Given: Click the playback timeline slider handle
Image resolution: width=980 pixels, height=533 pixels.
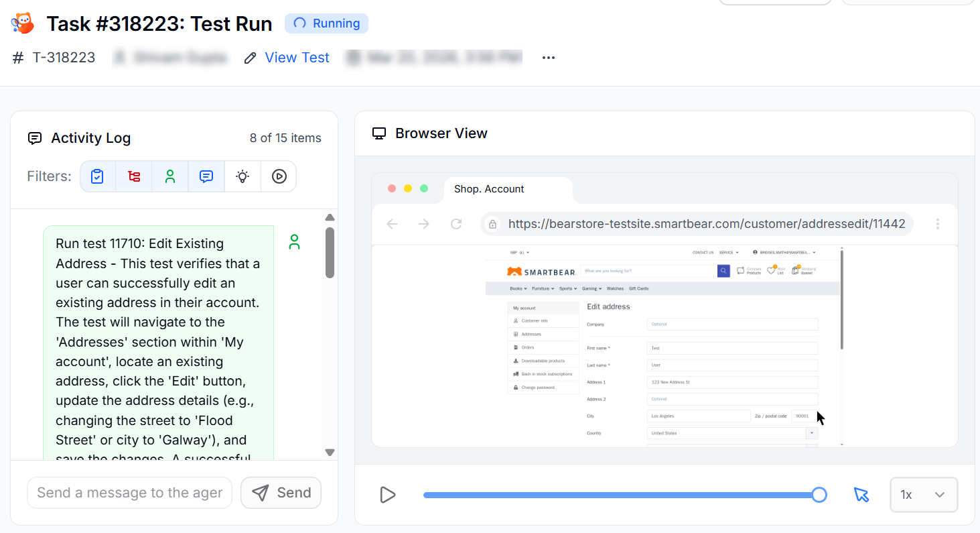Looking at the screenshot, I should click(x=819, y=495).
